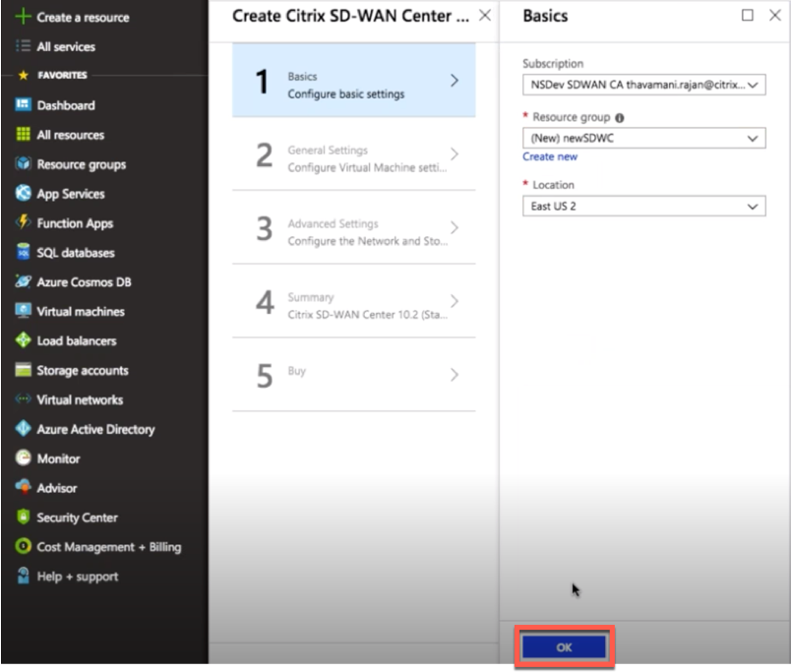This screenshot has height=672, width=791.
Task: Click the Security Center sidebar label
Action: pyautogui.click(x=77, y=518)
